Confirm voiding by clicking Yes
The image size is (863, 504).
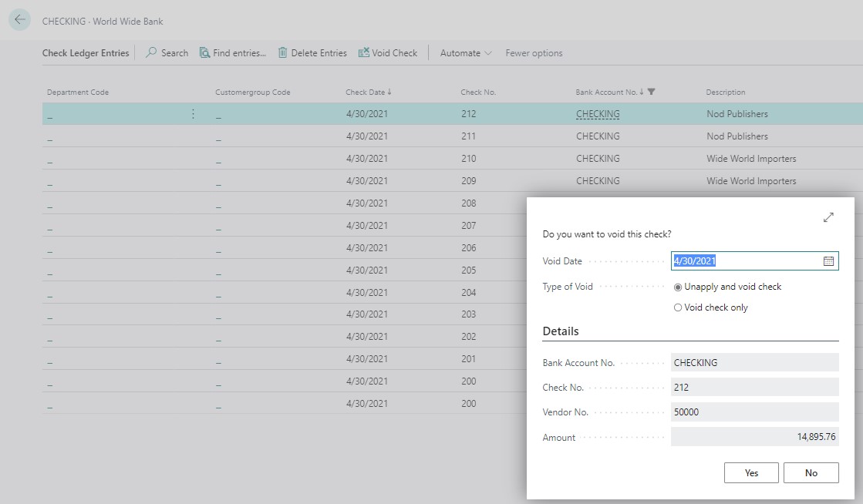pos(750,472)
